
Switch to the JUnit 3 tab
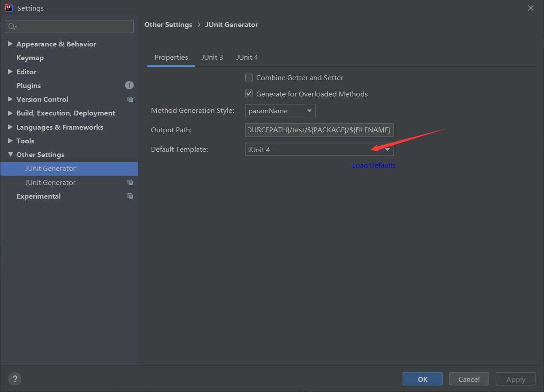point(212,58)
